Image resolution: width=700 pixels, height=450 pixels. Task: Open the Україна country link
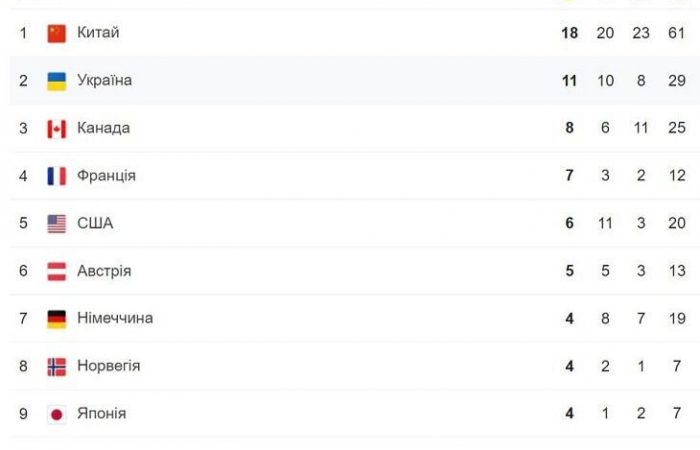(104, 80)
